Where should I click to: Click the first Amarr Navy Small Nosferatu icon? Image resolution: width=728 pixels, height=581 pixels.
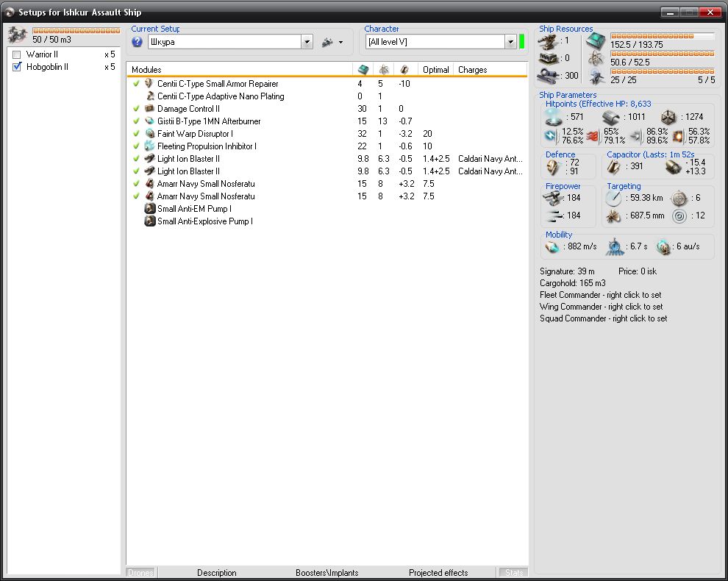[149, 184]
